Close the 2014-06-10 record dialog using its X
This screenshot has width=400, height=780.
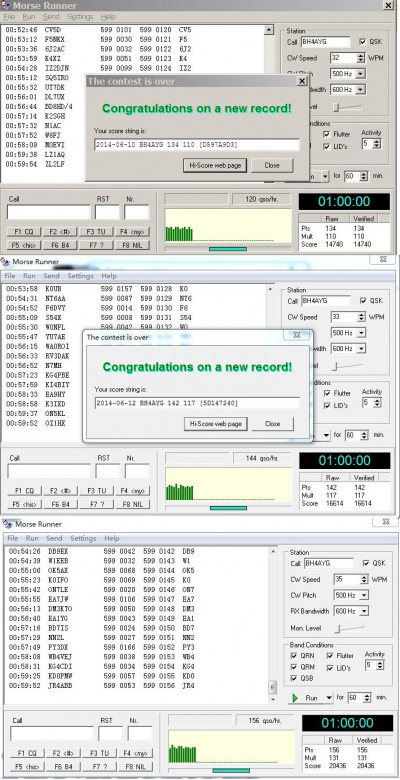(301, 81)
